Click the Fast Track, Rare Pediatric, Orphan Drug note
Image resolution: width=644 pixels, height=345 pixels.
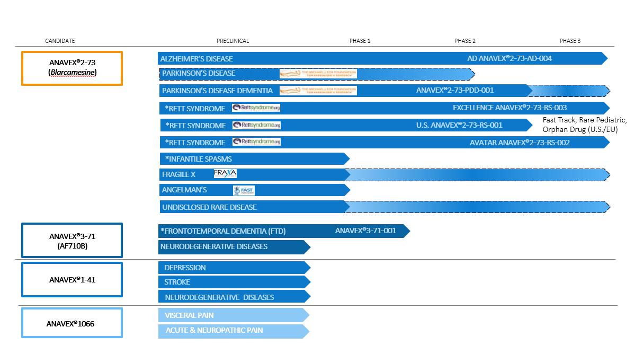pos(584,125)
